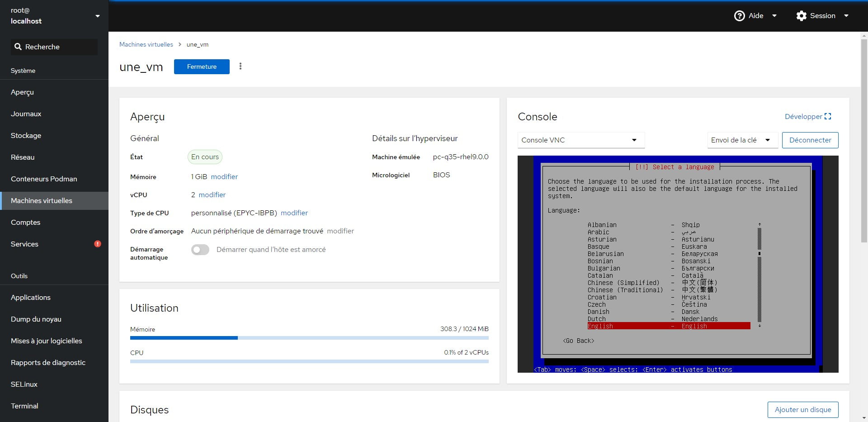Open the dropdown arrow next to Aide

(x=774, y=16)
